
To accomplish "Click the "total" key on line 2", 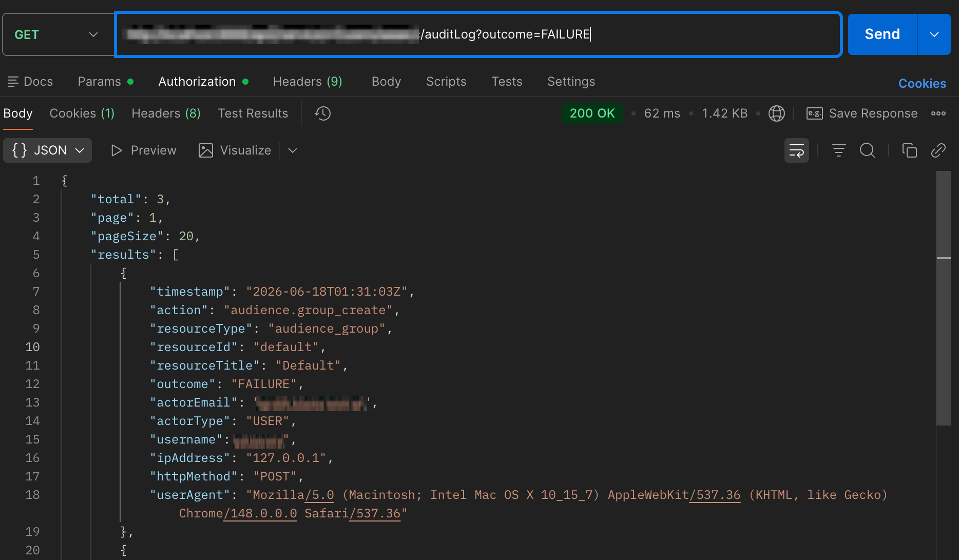I will pyautogui.click(x=116, y=199).
